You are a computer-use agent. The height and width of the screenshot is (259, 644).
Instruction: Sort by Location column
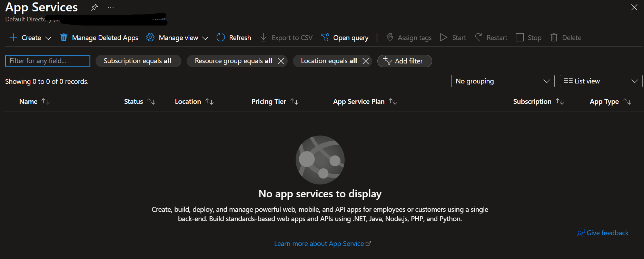click(x=194, y=101)
